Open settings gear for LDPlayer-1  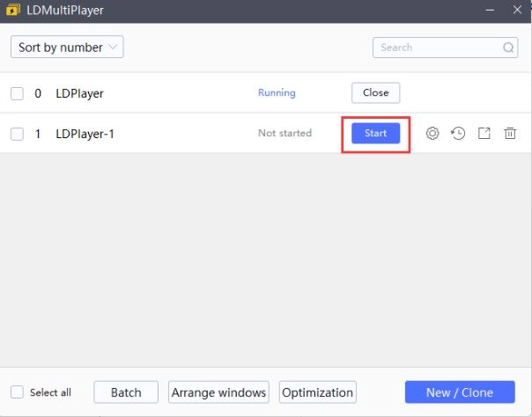point(432,134)
